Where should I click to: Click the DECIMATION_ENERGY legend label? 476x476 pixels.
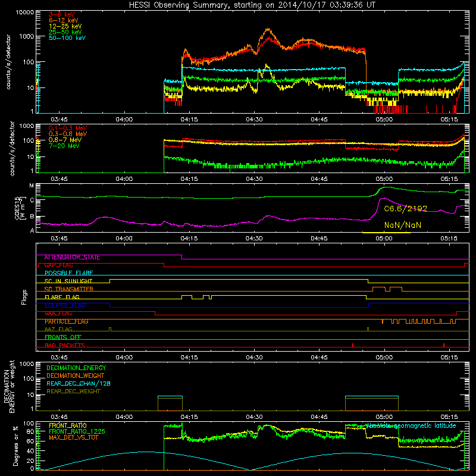76,368
